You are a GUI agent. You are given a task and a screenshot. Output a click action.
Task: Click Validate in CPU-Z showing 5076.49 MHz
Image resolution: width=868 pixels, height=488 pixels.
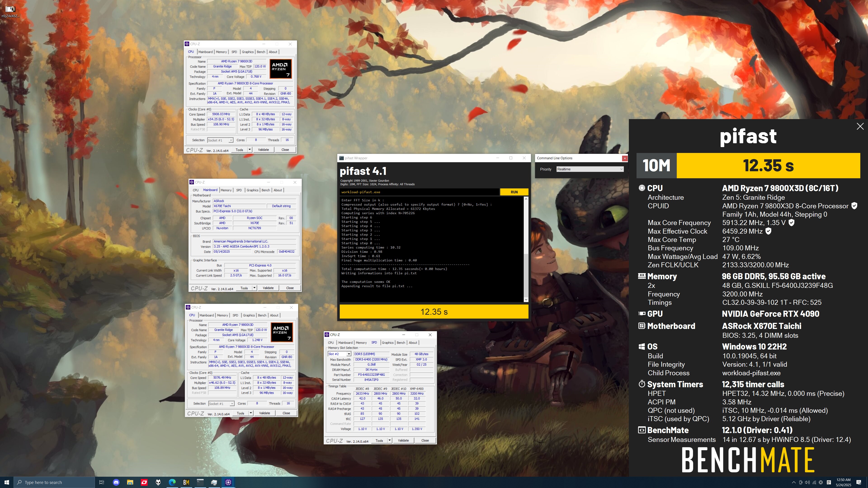point(264,413)
